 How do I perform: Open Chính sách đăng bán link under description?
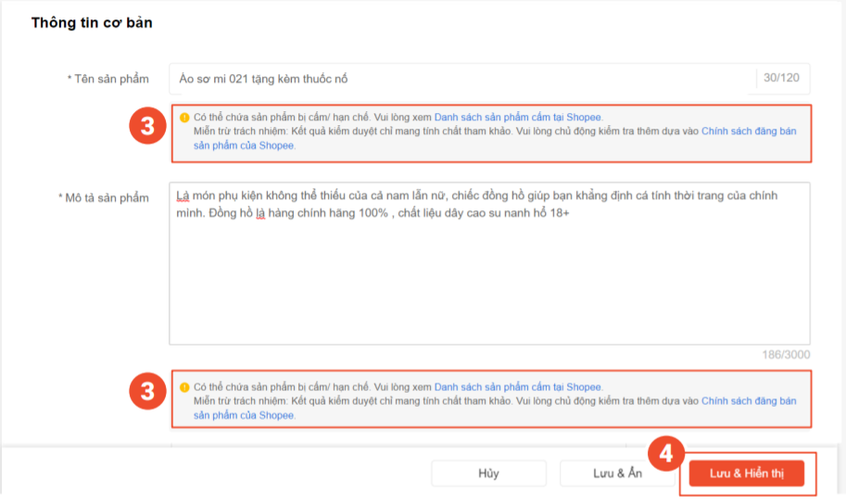click(x=748, y=401)
